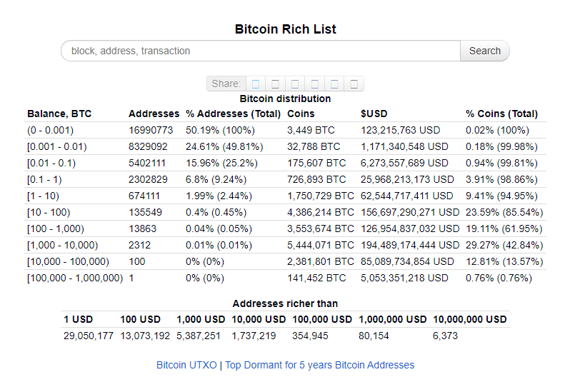Screen dimensions: 585x392
Task: Open Top Dormant for 5 years Bitcoin Addresses
Action: point(320,365)
